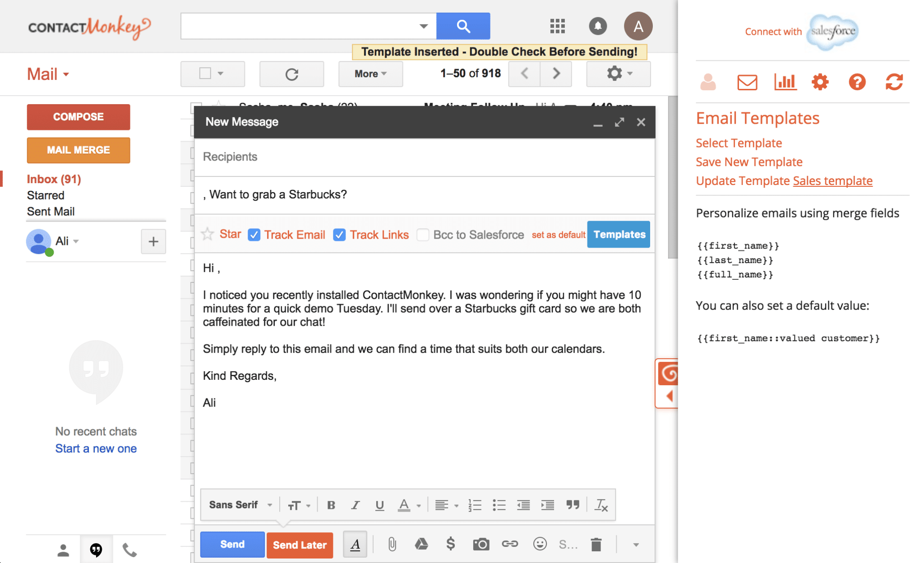
Task: Click the red COMPOSE button
Action: click(79, 117)
